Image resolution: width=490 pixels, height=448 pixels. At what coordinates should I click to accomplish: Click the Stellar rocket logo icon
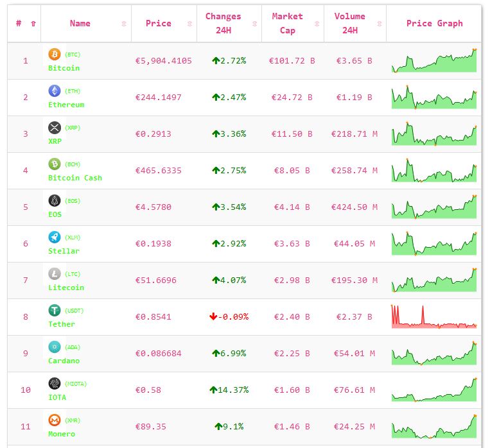coord(55,237)
